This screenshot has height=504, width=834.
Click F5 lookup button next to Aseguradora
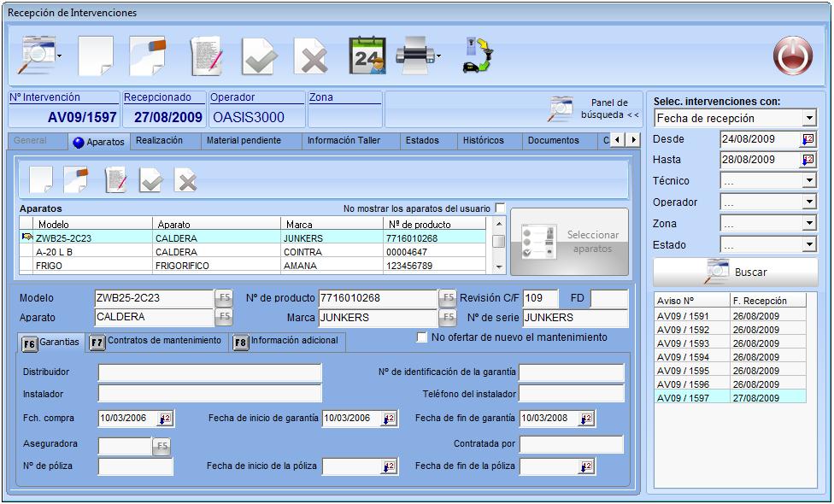tap(162, 446)
